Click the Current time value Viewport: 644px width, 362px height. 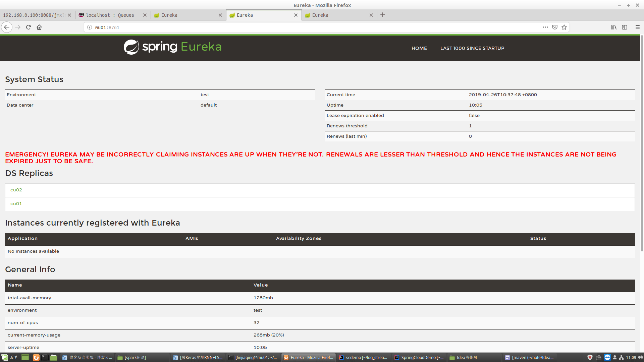click(503, 95)
